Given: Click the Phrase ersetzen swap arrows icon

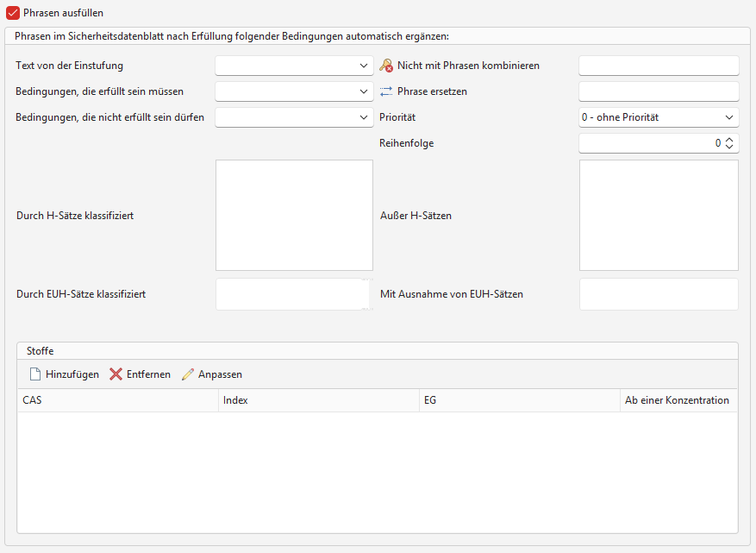Looking at the screenshot, I should click(386, 91).
